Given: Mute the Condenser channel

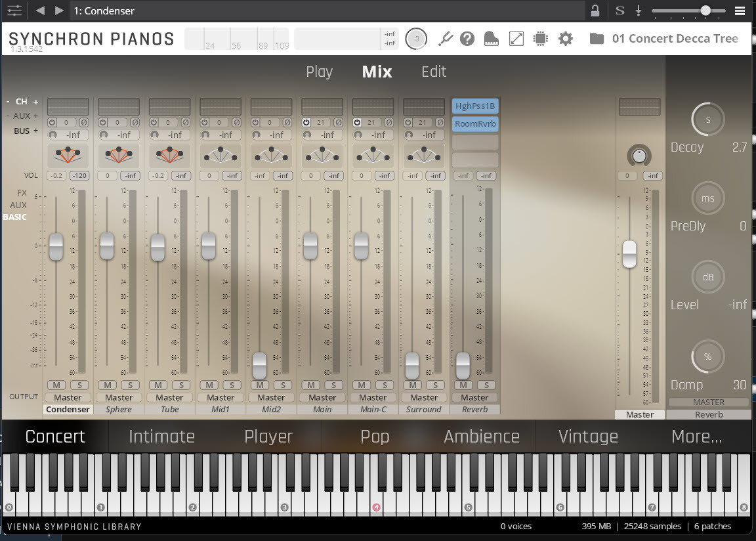Looking at the screenshot, I should click(x=56, y=385).
